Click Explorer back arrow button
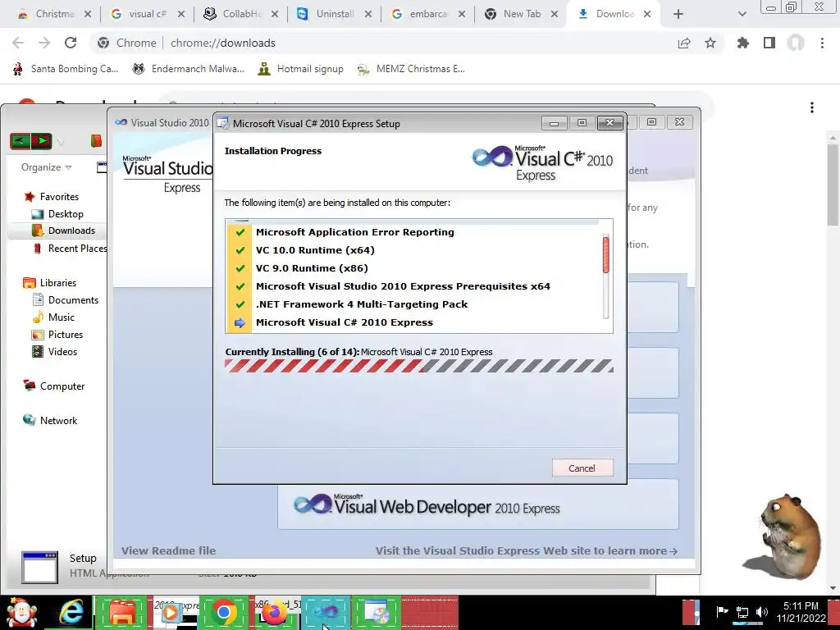 [x=21, y=141]
